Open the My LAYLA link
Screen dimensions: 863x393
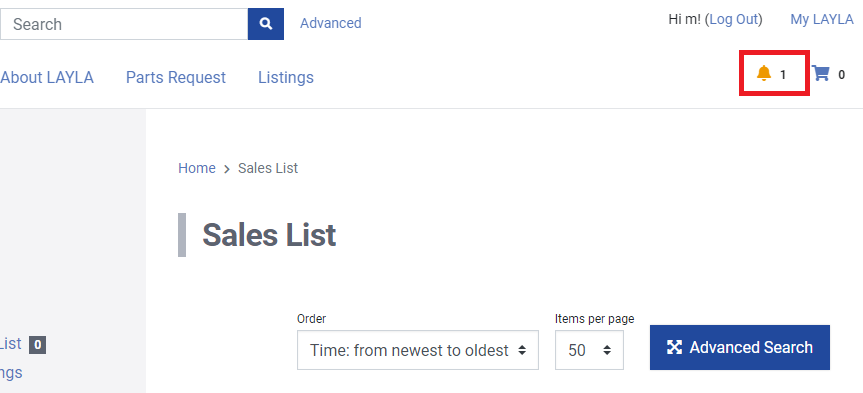point(822,19)
